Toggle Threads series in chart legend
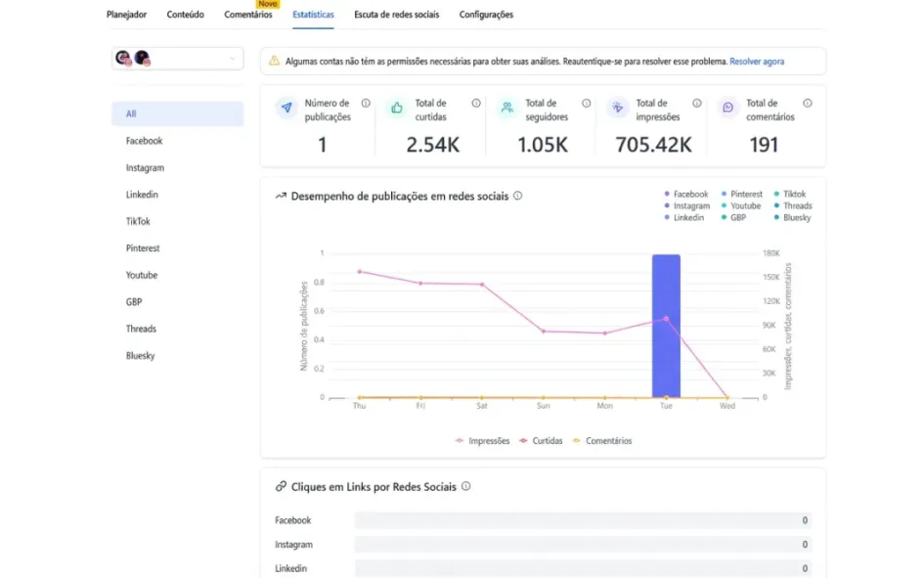The width and height of the screenshot is (924, 578). coord(793,205)
